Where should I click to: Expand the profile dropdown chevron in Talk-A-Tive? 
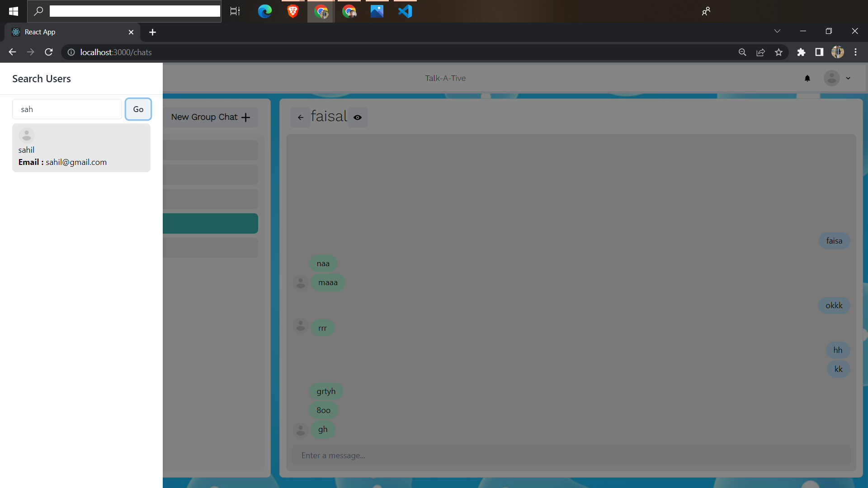pos(849,78)
